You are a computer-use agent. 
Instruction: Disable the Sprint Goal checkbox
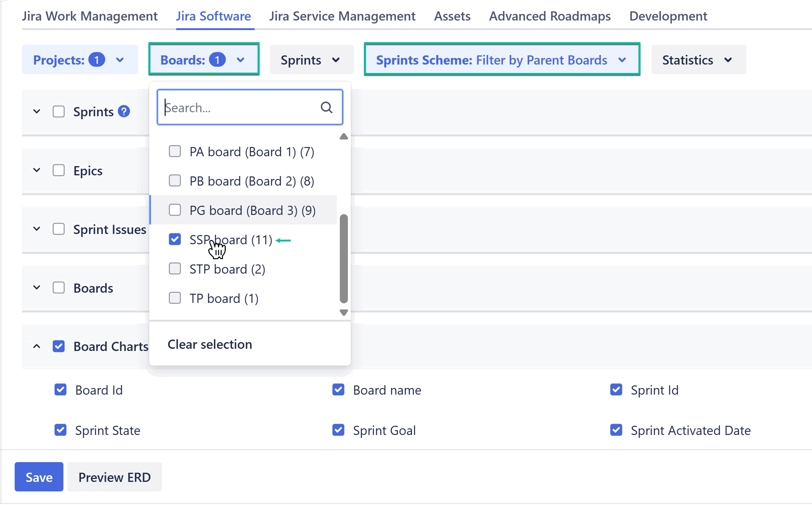[338, 430]
